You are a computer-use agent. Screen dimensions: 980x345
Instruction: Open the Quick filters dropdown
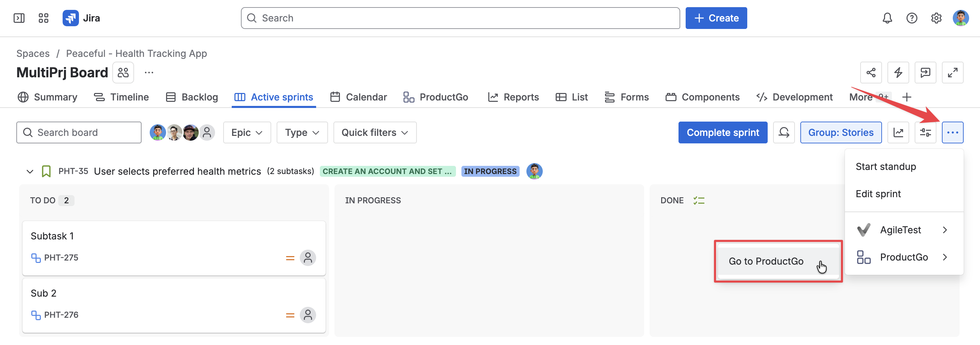coord(375,132)
